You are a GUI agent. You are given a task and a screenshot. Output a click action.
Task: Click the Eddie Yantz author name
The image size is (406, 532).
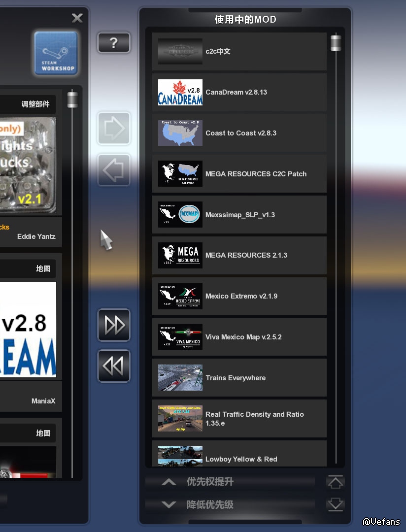[x=36, y=236]
